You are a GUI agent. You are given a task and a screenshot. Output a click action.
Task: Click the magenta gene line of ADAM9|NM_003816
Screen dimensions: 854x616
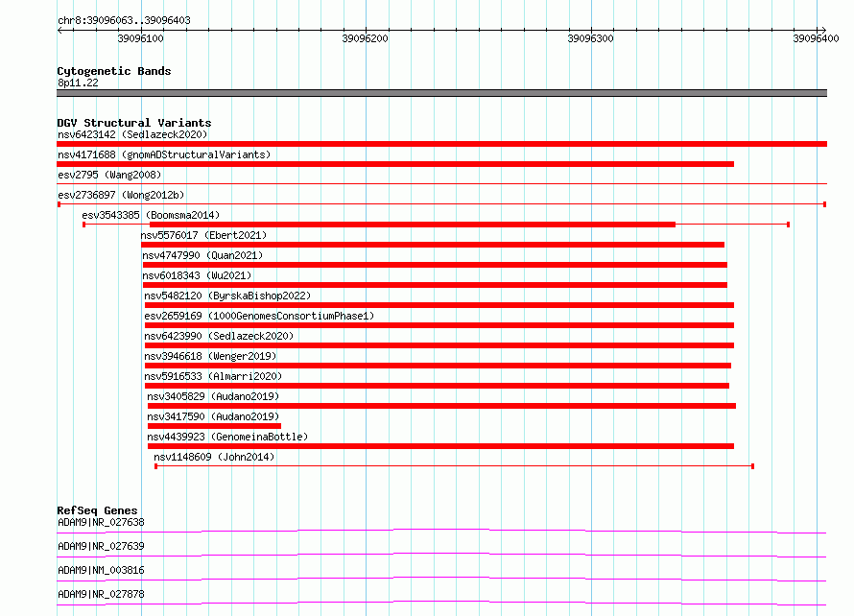click(441, 579)
